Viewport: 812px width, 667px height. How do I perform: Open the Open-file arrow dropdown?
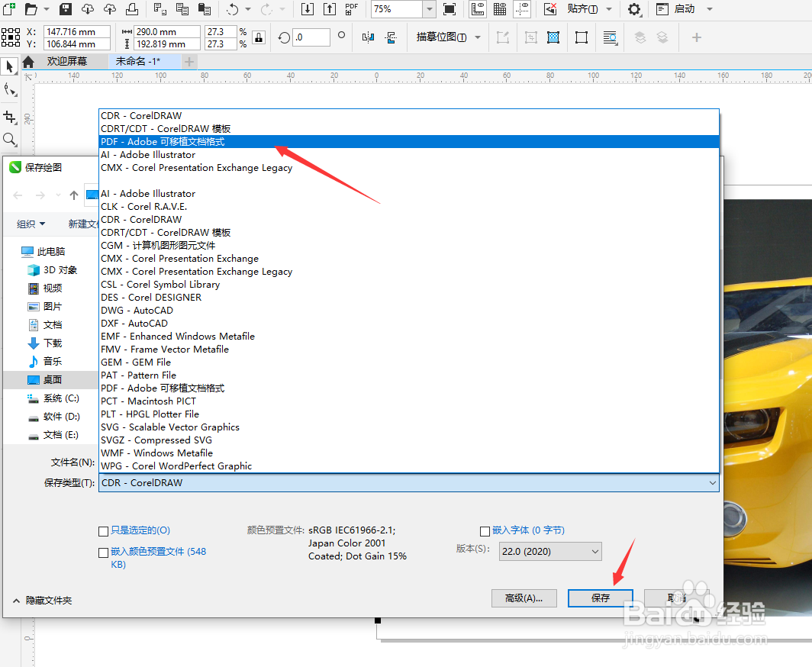coord(47,9)
